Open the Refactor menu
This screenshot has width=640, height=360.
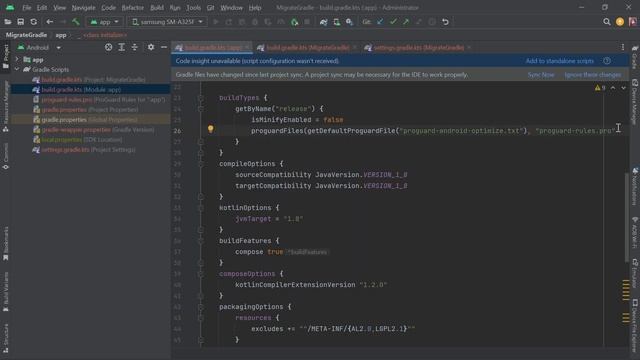[132, 7]
